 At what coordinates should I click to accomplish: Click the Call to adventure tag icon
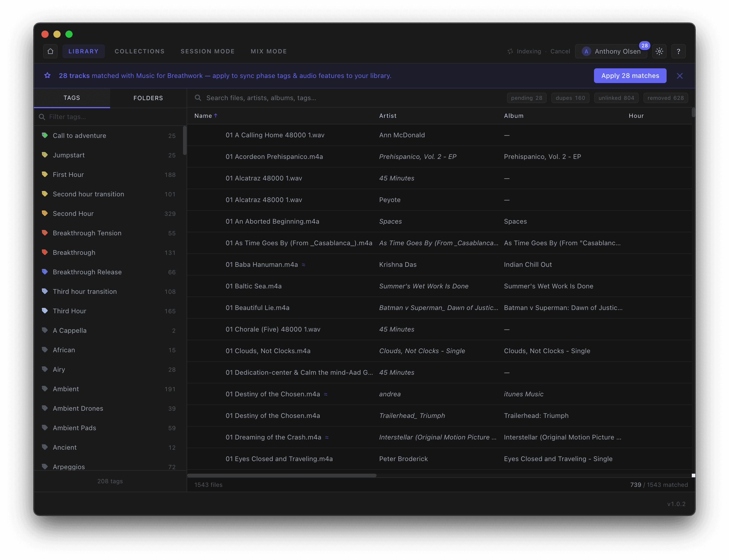(x=45, y=135)
